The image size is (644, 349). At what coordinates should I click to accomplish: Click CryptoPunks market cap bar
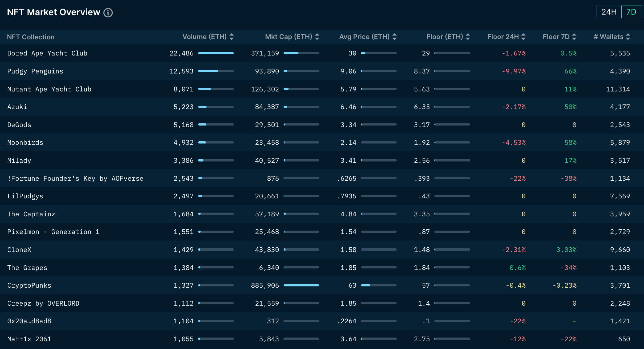tap(301, 285)
